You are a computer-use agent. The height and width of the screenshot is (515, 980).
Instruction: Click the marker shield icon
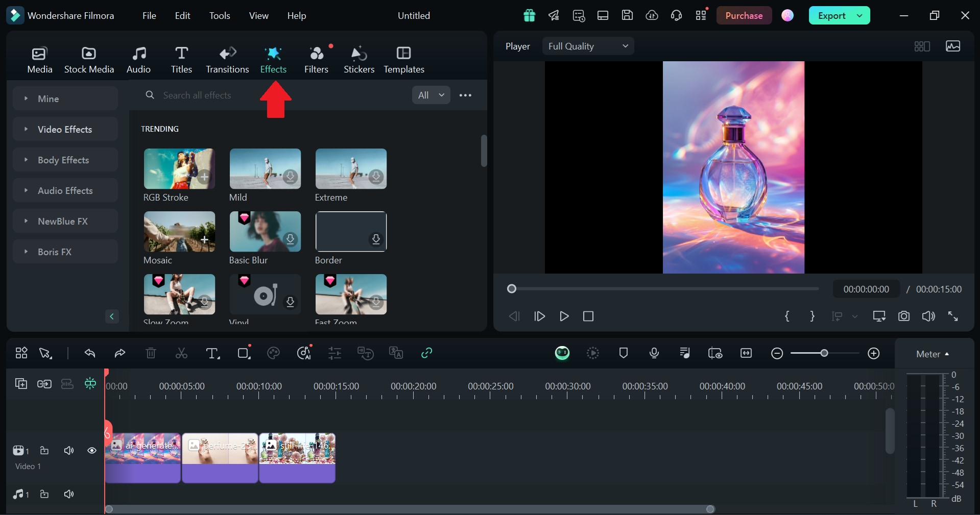coord(624,353)
